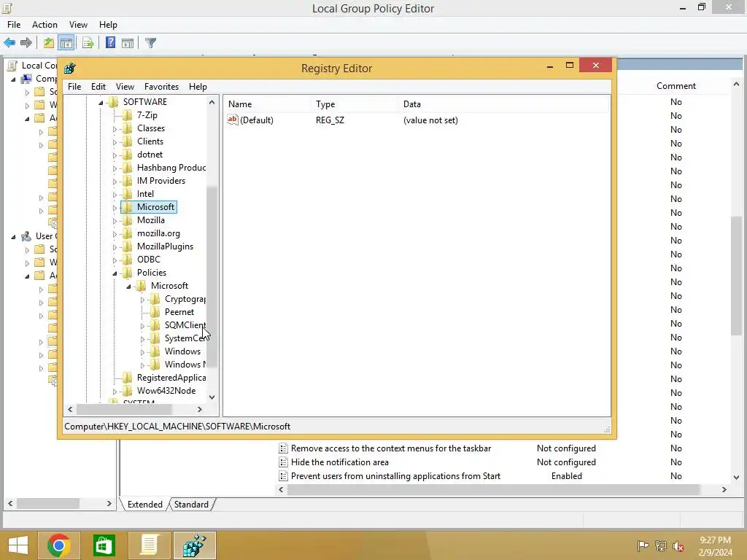This screenshot has width=747, height=560.
Task: Expand the Wow6432Node registry key
Action: 115,392
